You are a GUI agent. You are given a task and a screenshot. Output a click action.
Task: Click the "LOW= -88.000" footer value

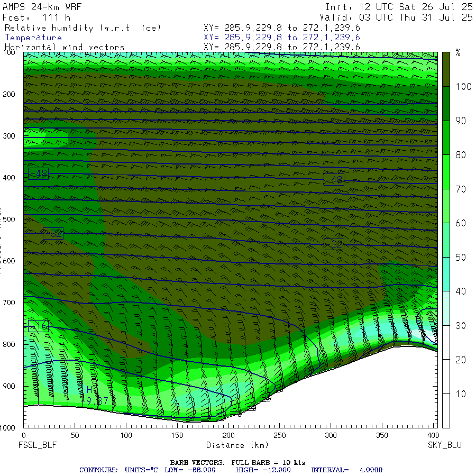[190, 470]
